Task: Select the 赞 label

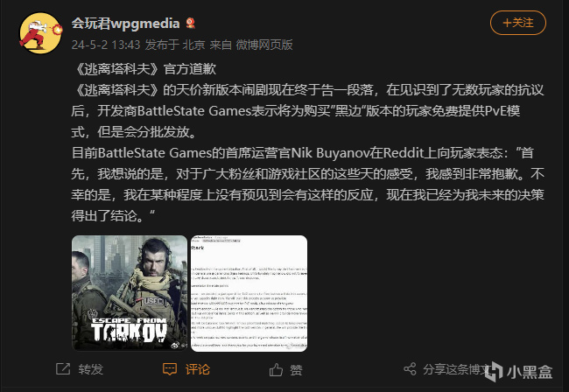Action: click(x=296, y=370)
